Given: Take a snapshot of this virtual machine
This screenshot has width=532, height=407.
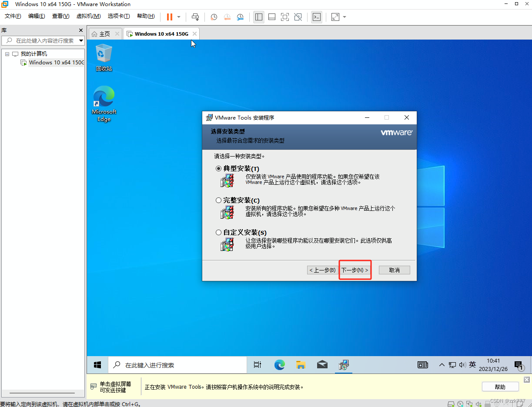Looking at the screenshot, I should point(214,17).
